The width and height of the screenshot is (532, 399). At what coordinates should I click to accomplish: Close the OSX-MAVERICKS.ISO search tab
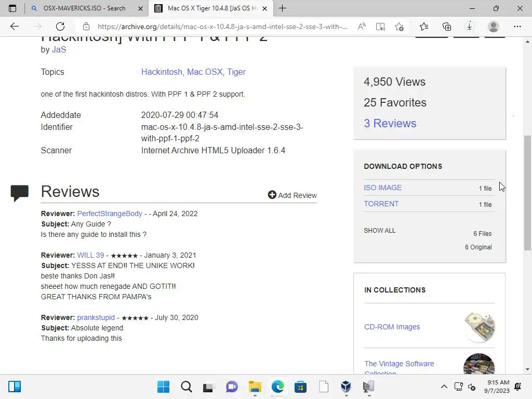[140, 8]
